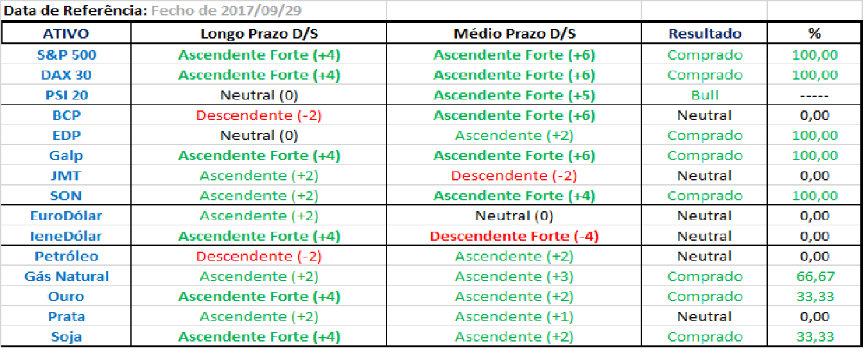Click the % column header

814,34
